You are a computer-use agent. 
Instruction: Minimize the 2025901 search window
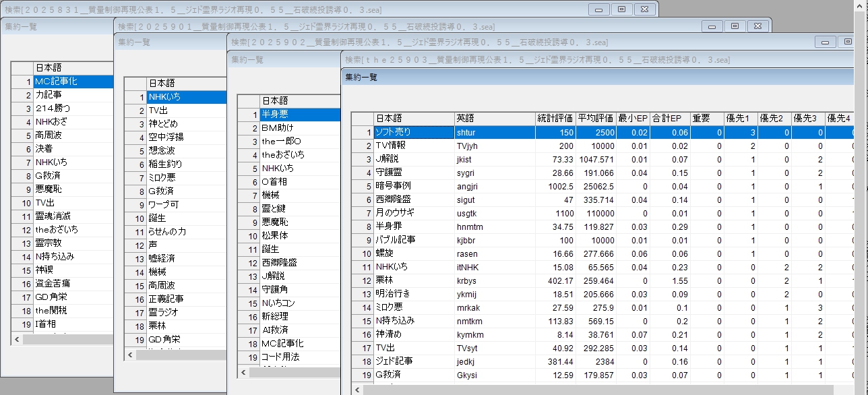pos(712,26)
